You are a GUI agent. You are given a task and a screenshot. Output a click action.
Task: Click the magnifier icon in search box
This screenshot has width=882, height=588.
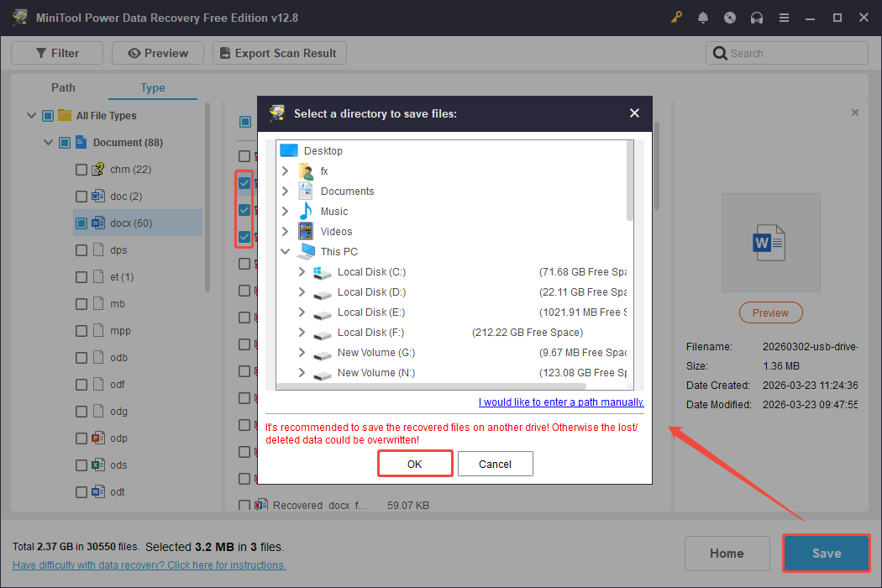tap(720, 52)
